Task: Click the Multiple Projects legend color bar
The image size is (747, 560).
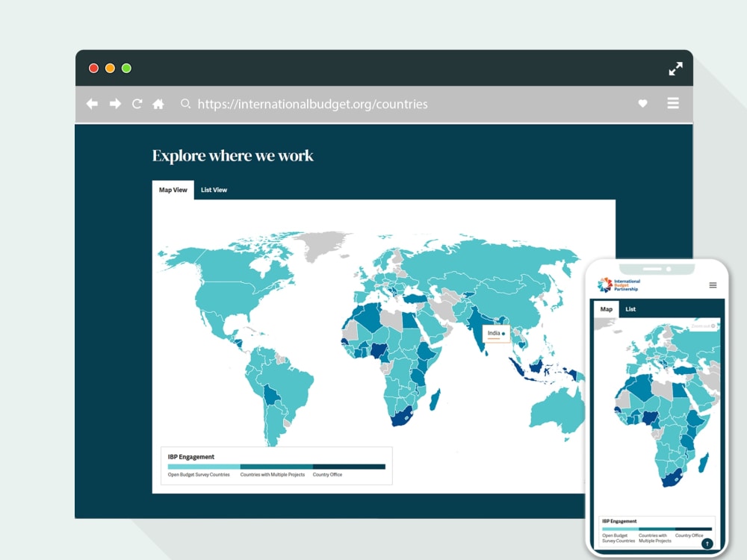Action: 276,467
